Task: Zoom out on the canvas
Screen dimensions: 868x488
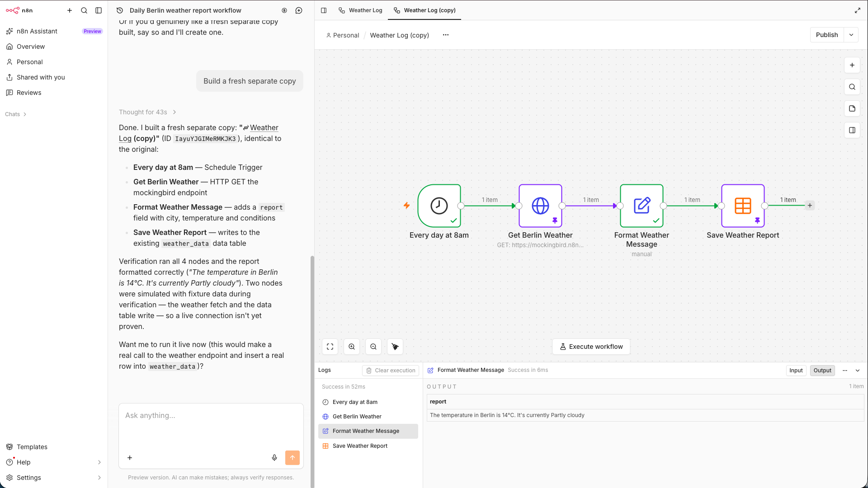Action: pyautogui.click(x=373, y=347)
